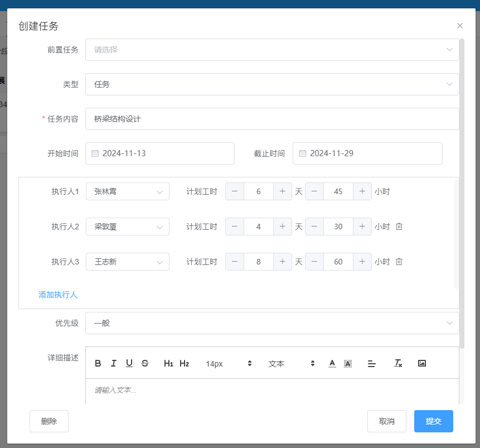Image resolution: width=480 pixels, height=448 pixels.
Task: Open the prerequisite task dropdown
Action: 272,50
